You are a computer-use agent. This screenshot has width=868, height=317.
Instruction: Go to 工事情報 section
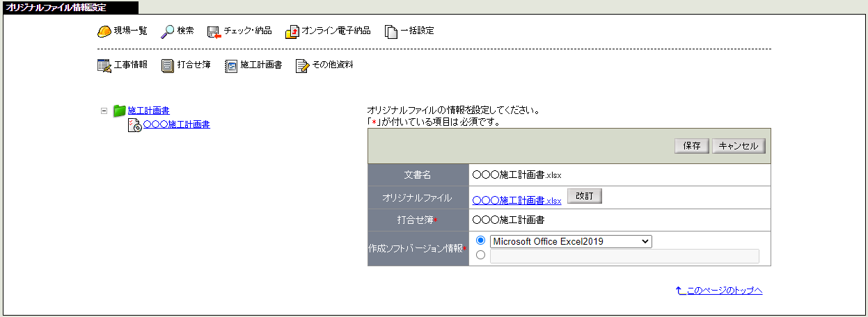[x=131, y=65]
